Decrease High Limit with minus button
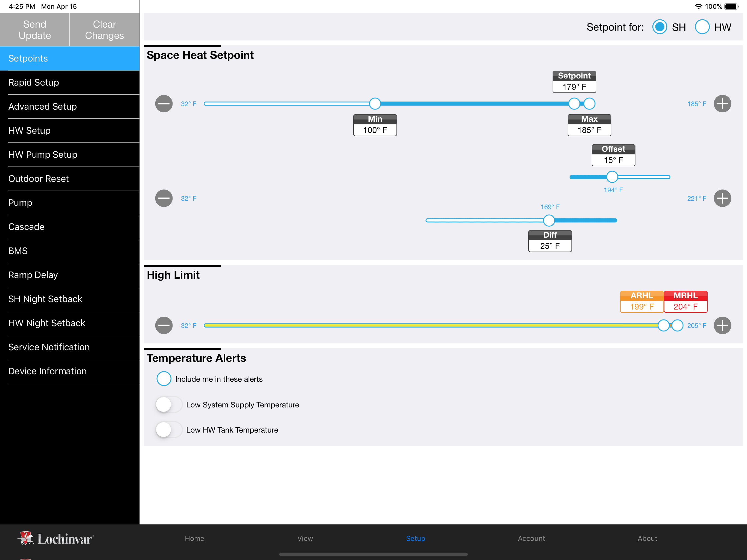Screen dimensions: 747x560 (164, 325)
